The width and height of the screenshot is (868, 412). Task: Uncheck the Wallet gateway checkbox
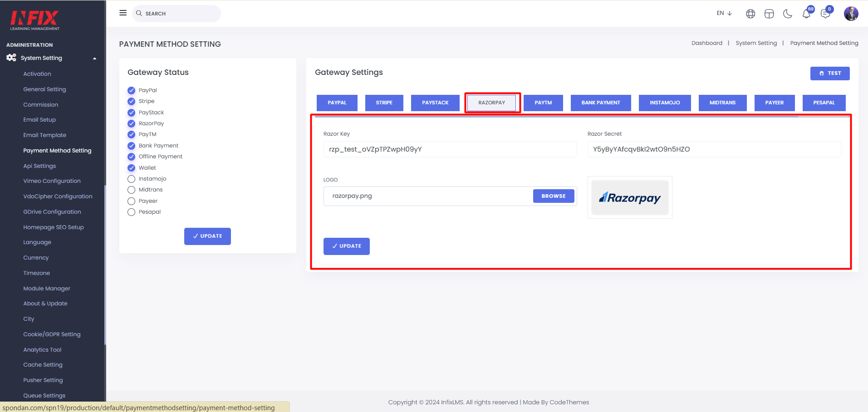coord(132,168)
